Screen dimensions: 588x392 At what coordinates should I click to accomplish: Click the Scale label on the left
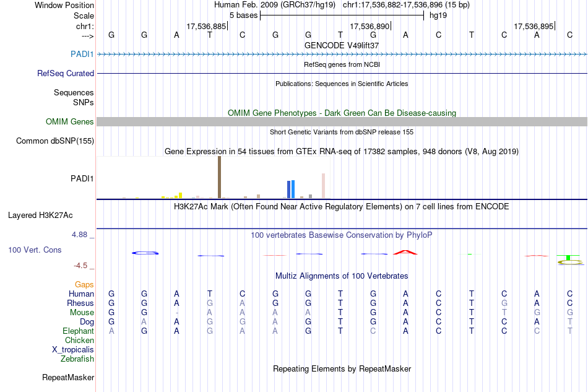(84, 15)
